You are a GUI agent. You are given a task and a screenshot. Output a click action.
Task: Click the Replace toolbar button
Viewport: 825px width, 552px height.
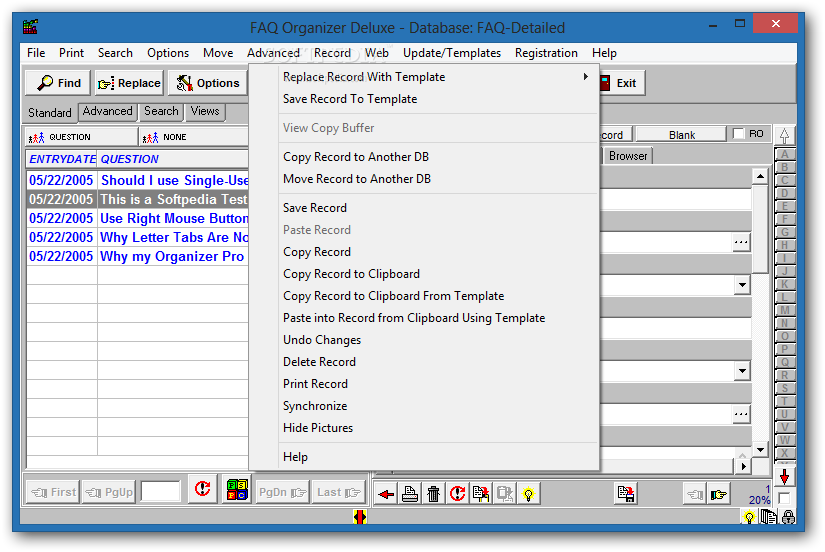(x=129, y=83)
